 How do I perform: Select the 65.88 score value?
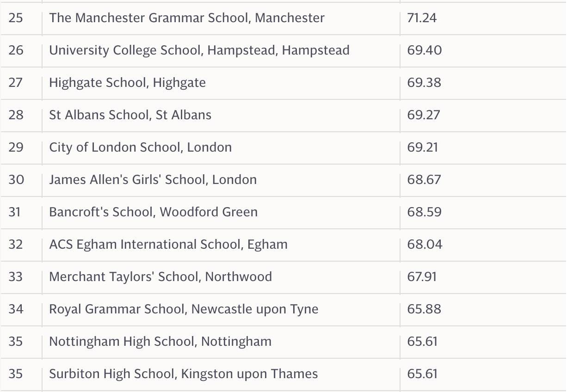click(x=424, y=309)
